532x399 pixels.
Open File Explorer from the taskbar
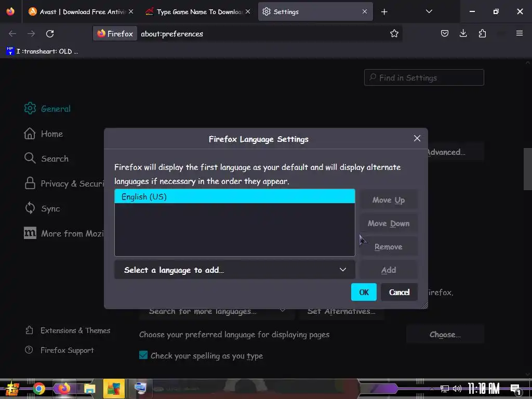click(x=89, y=389)
